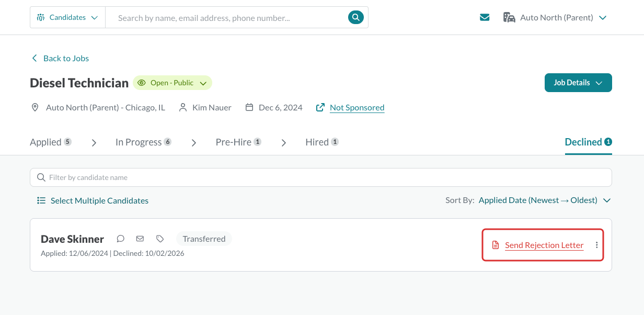The width and height of the screenshot is (644, 315).
Task: Open the Pre-Hire tab
Action: click(x=239, y=142)
